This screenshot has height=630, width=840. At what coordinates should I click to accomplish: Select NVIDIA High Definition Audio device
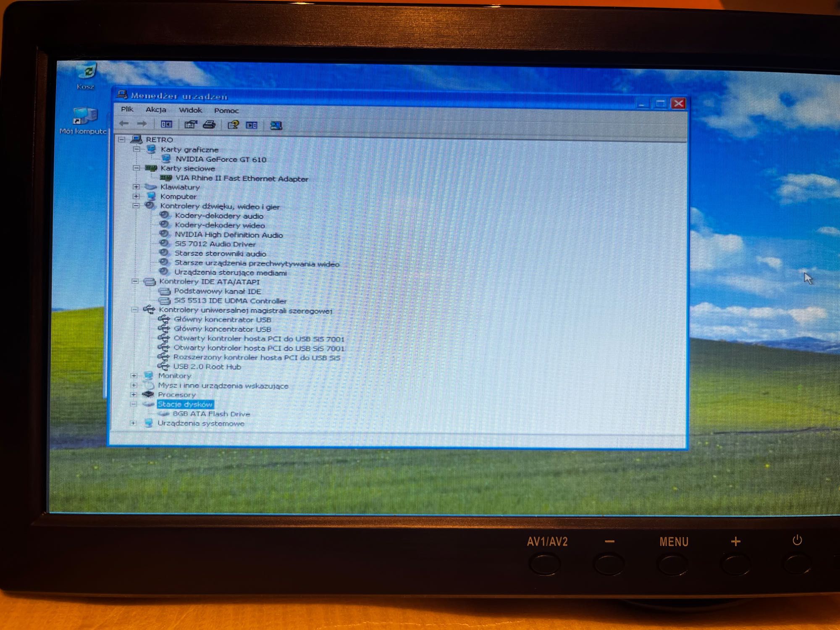click(229, 235)
